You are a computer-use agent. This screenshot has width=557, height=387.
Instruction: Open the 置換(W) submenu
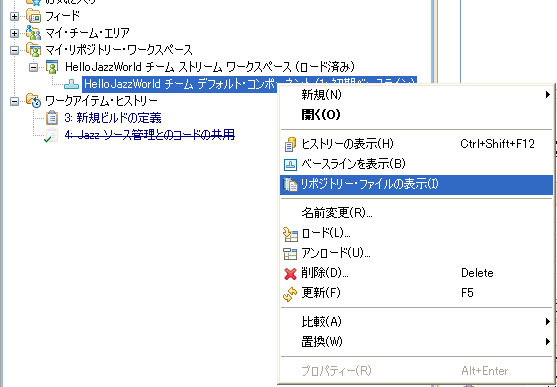tap(416, 342)
